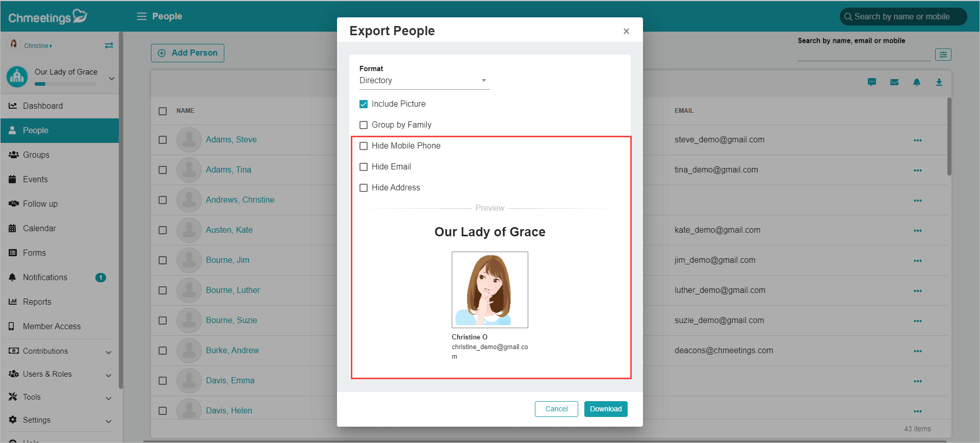Select checkbox for Burke, Andrew row
980x443 pixels.
(163, 351)
